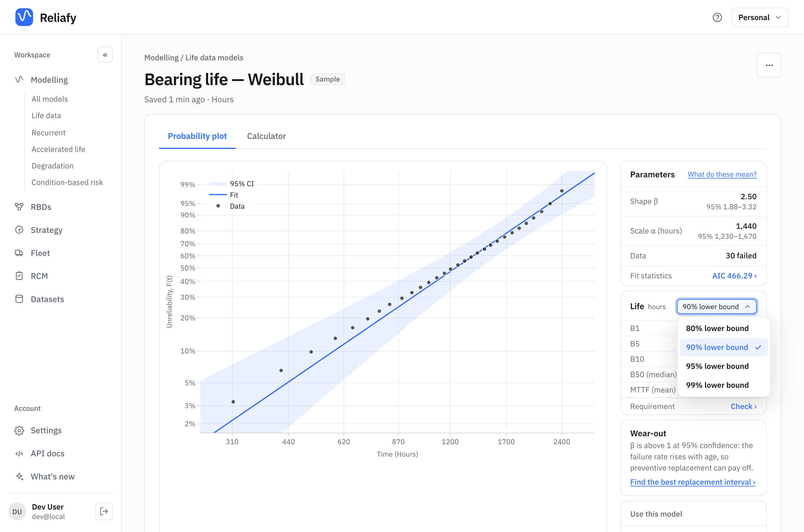Screen dimensions: 804x532
Task: Click the Fleet truck icon
Action: click(19, 253)
